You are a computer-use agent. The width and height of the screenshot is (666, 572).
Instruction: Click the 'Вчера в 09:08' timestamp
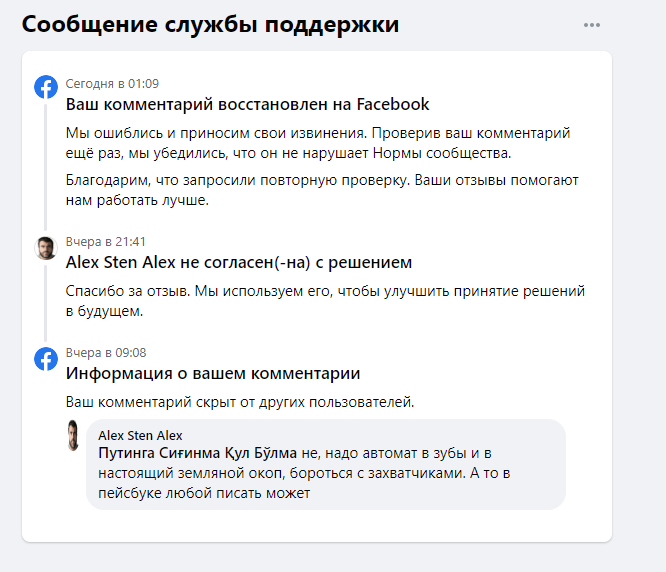[x=106, y=352]
